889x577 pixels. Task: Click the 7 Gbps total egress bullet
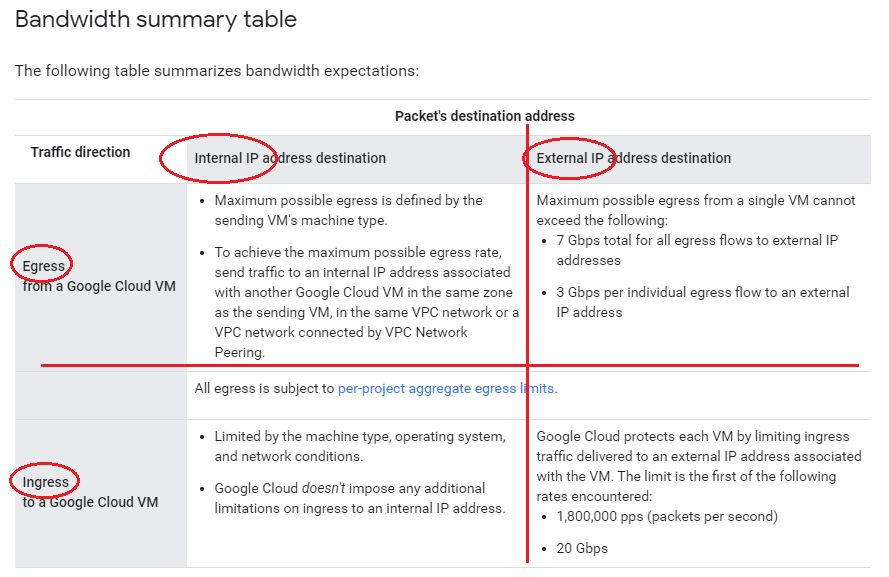[696, 250]
